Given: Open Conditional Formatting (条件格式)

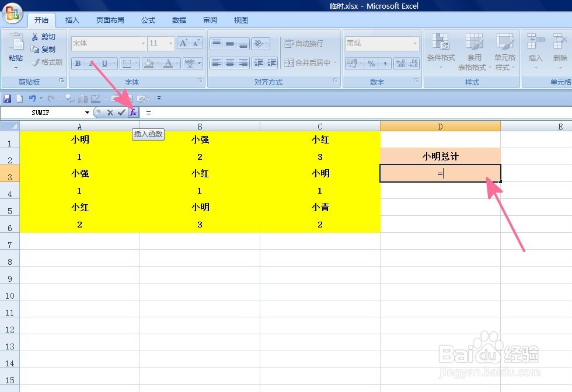Looking at the screenshot, I should (441, 51).
